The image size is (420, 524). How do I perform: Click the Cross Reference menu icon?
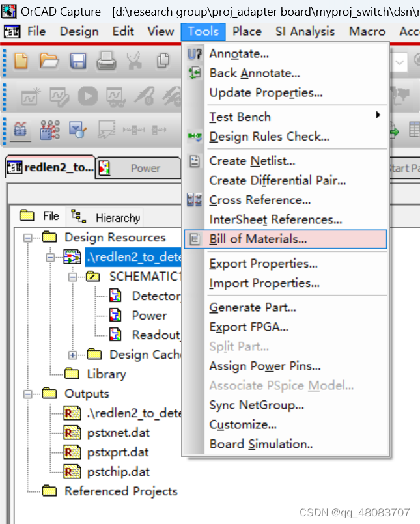(x=195, y=200)
